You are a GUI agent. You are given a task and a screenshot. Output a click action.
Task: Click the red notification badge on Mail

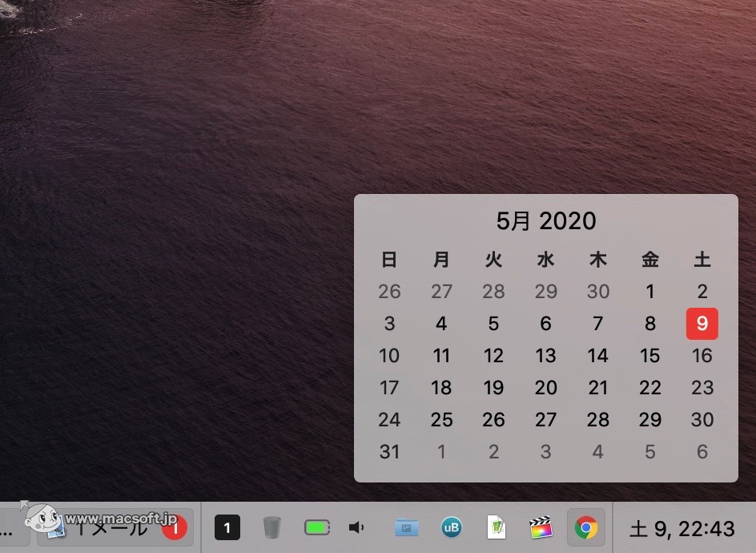pos(175,528)
